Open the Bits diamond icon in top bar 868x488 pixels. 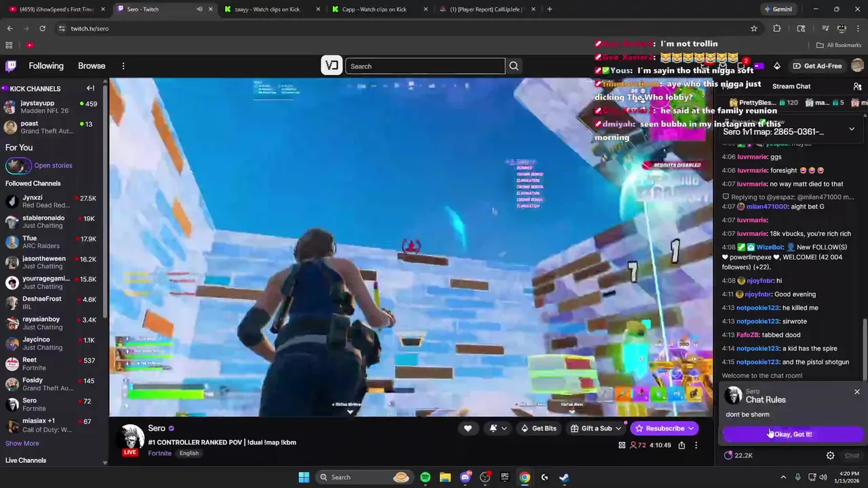pos(776,66)
